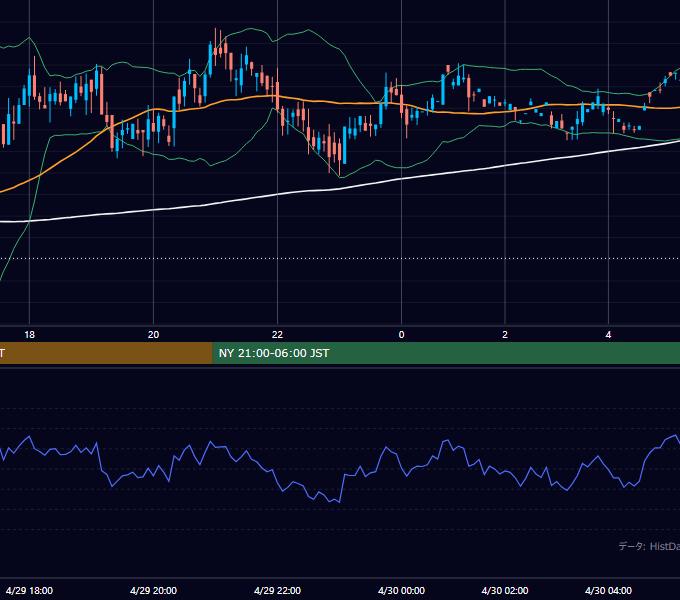Click the '4/30 00:00' date label
This screenshot has width=680, height=600.
[402, 590]
